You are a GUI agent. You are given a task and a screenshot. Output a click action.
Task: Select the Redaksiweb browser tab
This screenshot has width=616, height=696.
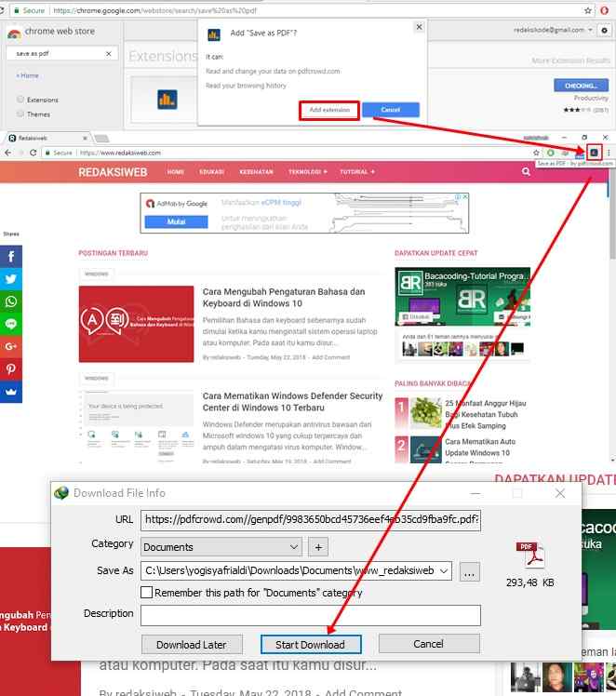click(47, 138)
